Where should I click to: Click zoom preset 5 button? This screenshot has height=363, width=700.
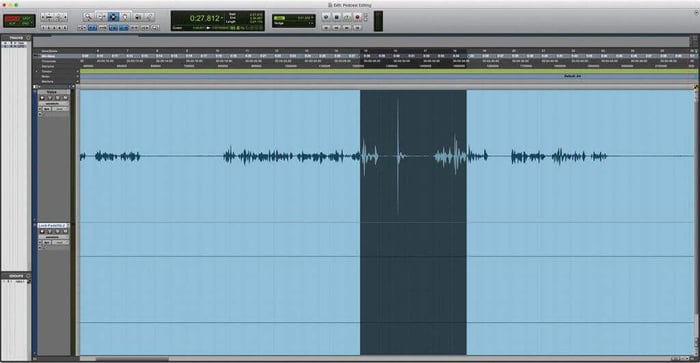coord(65,28)
